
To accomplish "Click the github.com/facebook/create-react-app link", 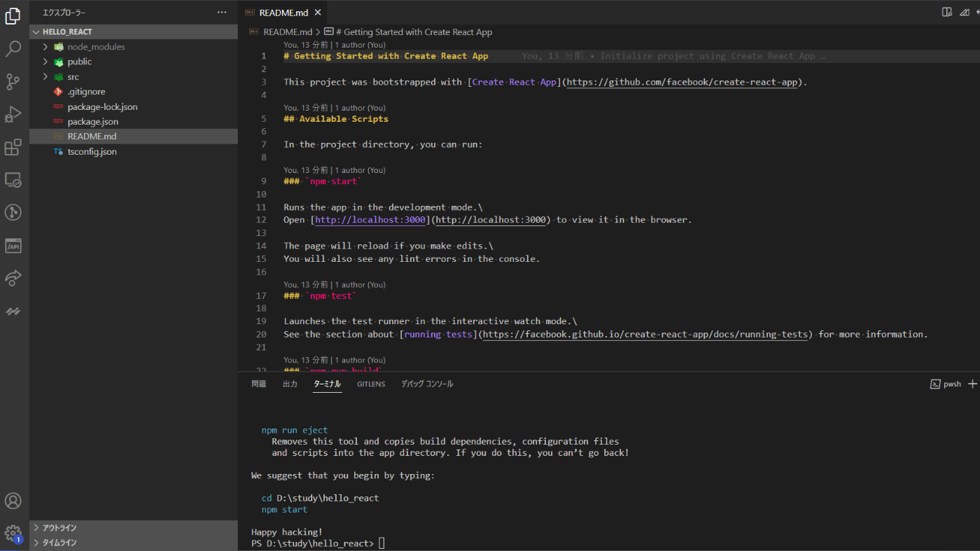I will (x=682, y=82).
